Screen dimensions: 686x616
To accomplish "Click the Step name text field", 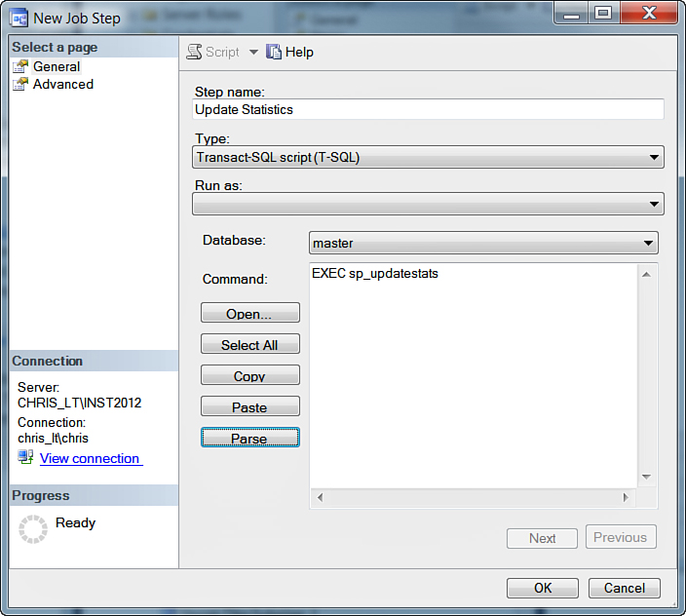I will pos(429,109).
